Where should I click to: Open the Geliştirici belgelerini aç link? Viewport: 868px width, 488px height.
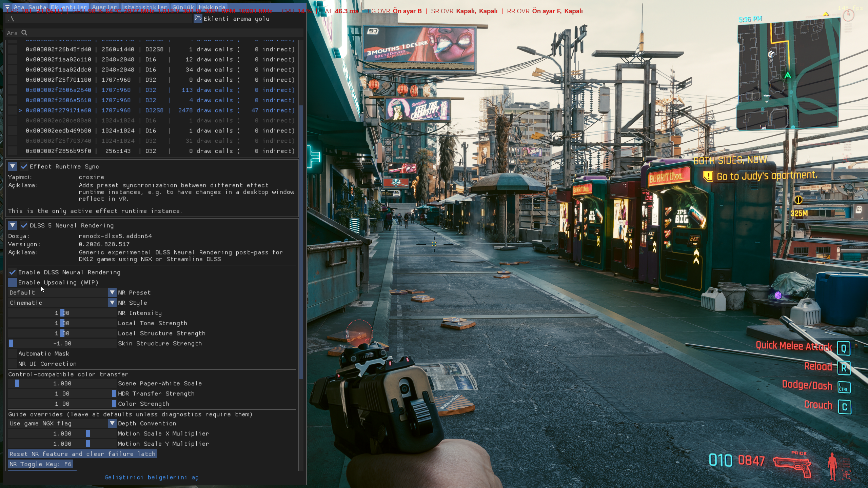152,477
